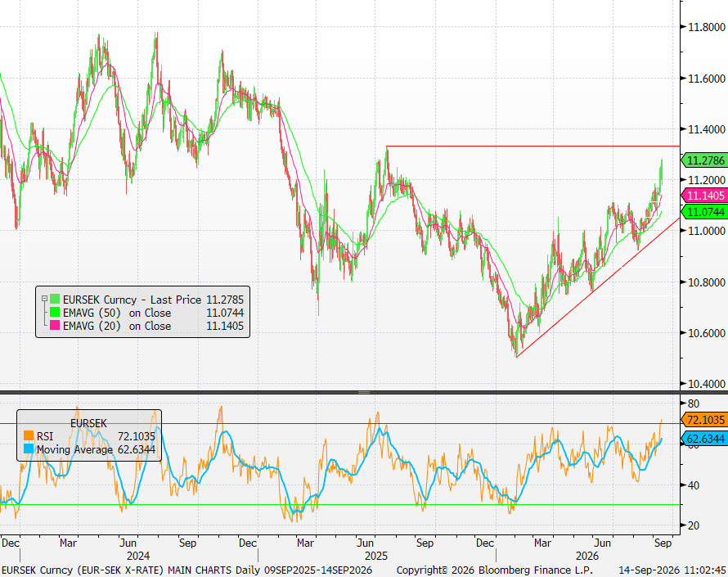
Task: Click the EURSEK Curncy Last Price legend swatch
Action: [55, 300]
